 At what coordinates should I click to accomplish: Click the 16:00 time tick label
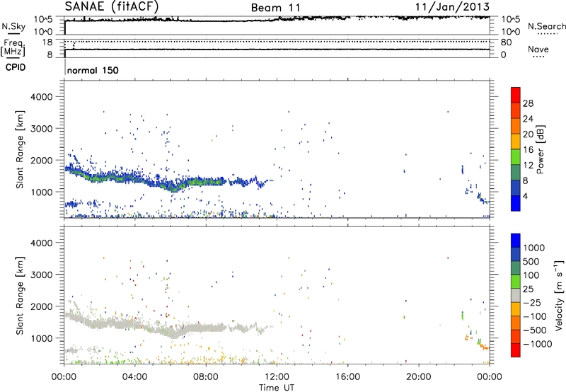click(x=347, y=377)
